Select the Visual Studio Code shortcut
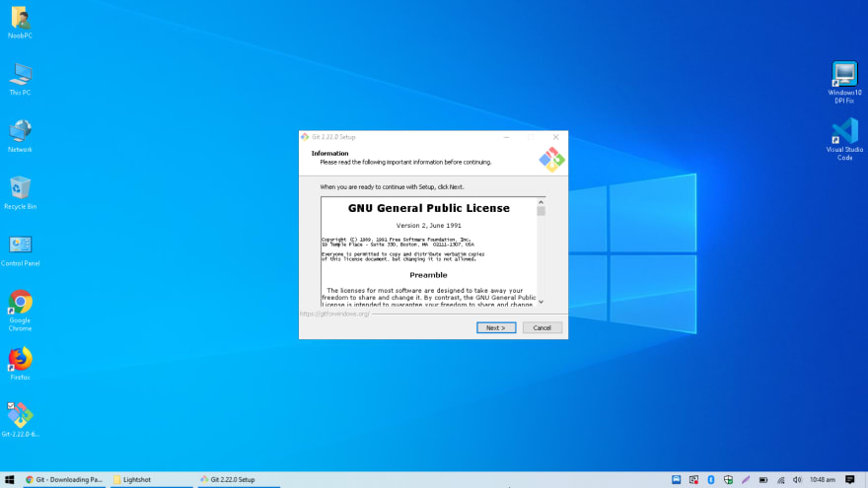This screenshot has width=868, height=488. [844, 139]
